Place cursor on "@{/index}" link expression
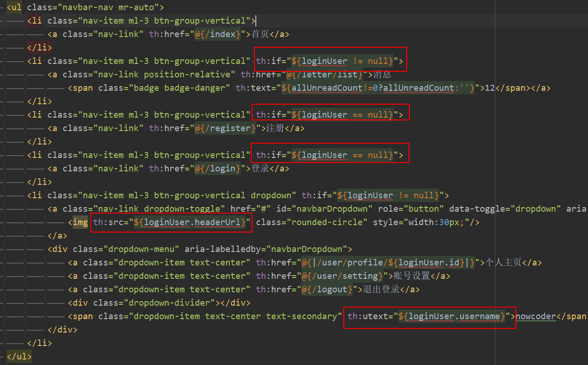 (217, 34)
